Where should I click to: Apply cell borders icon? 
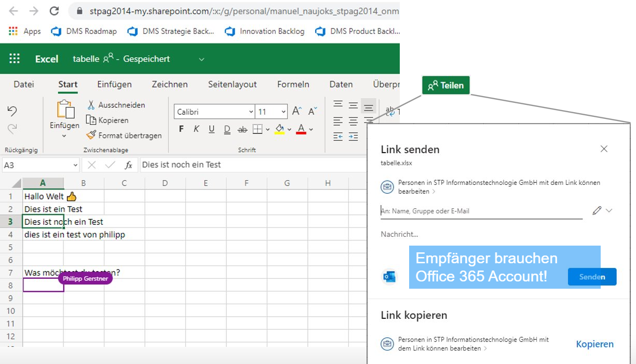[x=258, y=129]
